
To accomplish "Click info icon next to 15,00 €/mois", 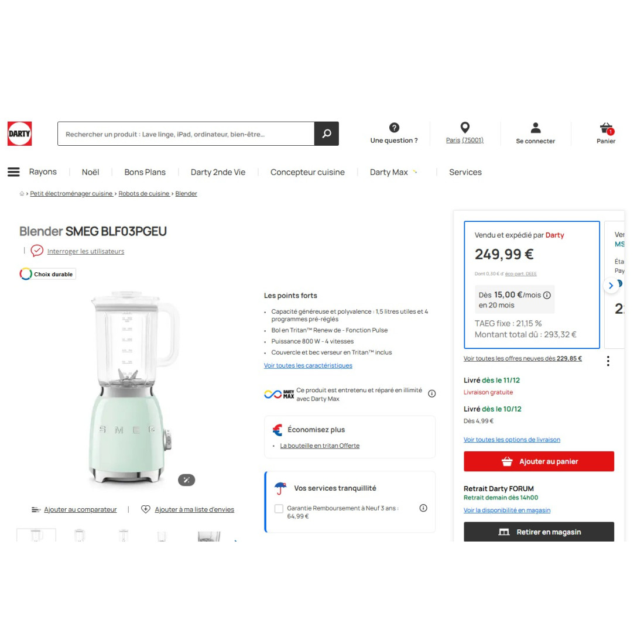I will pos(547,295).
